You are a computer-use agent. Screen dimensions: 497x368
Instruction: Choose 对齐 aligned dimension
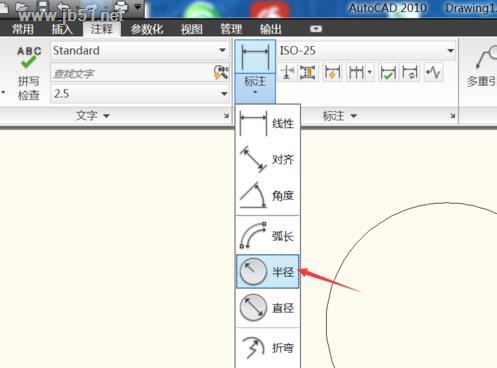coord(268,159)
